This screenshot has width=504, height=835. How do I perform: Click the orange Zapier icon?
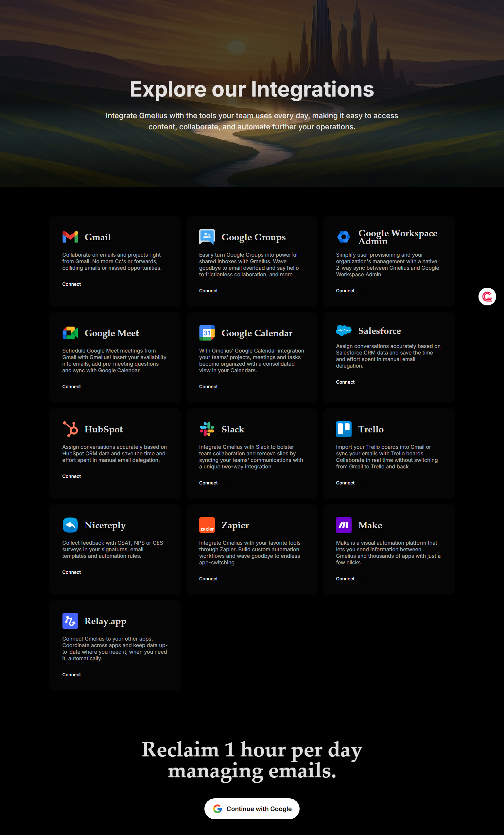pyautogui.click(x=207, y=525)
